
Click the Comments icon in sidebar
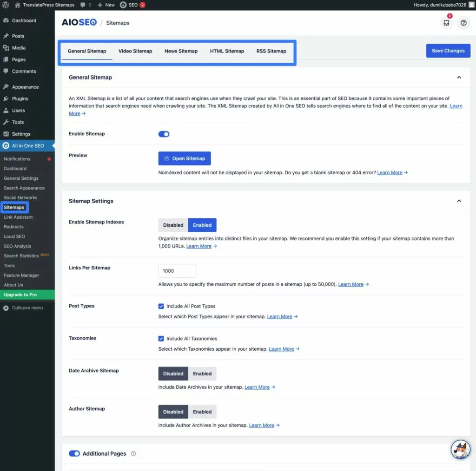click(6, 71)
